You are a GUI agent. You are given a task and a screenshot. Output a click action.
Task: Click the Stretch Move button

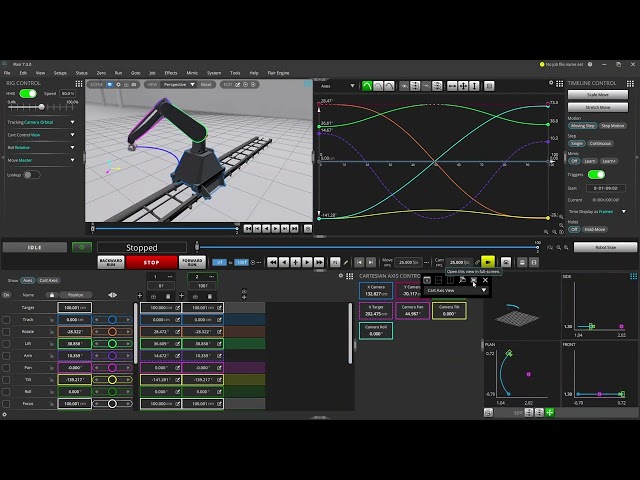(x=598, y=107)
